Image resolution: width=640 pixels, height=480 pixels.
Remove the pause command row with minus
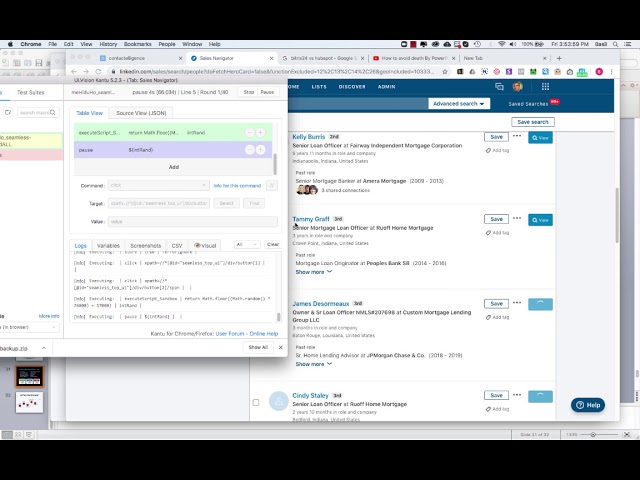(250, 150)
